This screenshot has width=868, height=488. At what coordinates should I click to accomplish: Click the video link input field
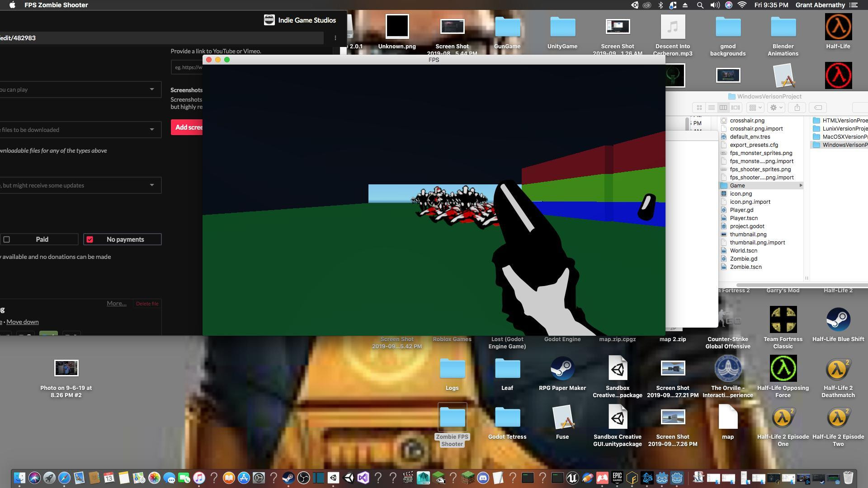(187, 67)
